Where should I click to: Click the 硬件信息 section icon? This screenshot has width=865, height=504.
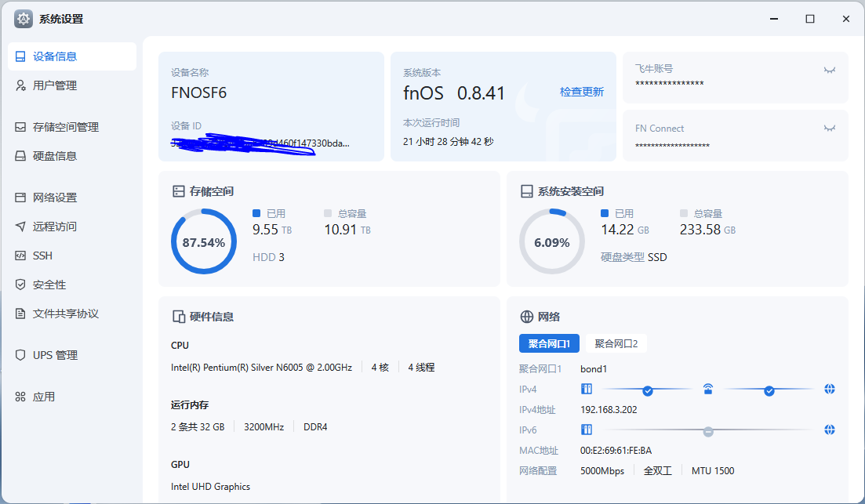point(179,317)
